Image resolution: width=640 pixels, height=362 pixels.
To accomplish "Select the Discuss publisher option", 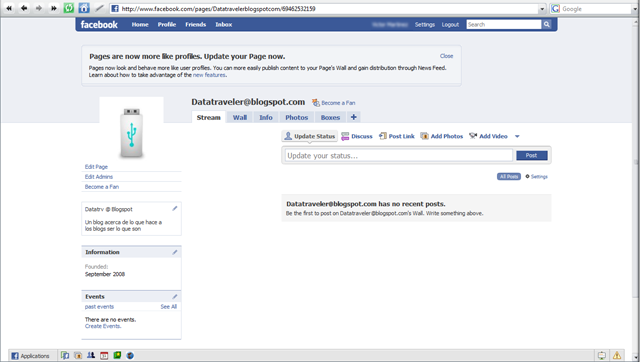I will (357, 136).
